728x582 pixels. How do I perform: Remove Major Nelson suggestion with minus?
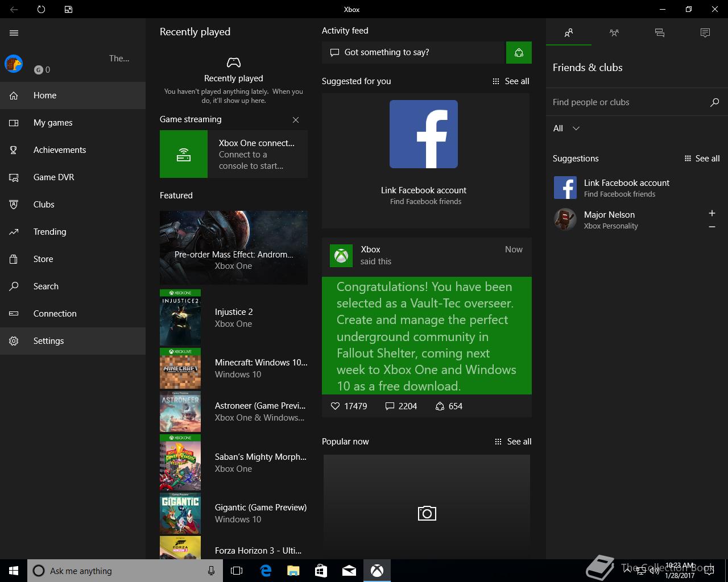(712, 227)
